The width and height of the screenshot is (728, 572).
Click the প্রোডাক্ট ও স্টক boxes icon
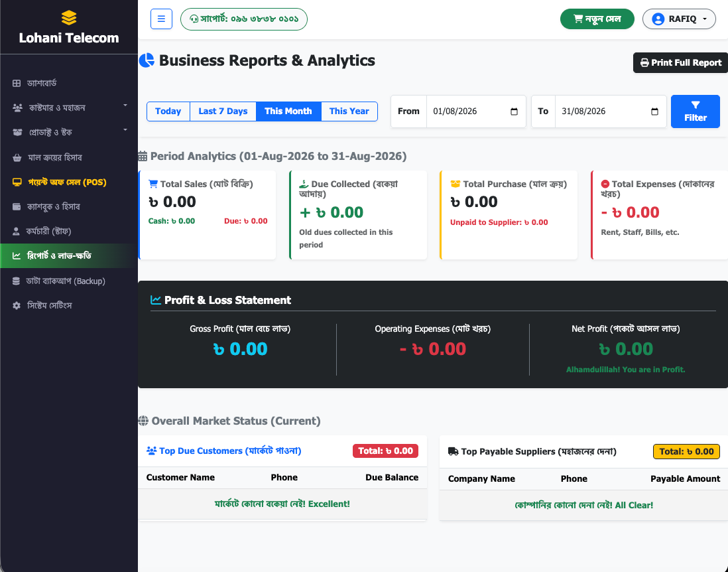[17, 133]
